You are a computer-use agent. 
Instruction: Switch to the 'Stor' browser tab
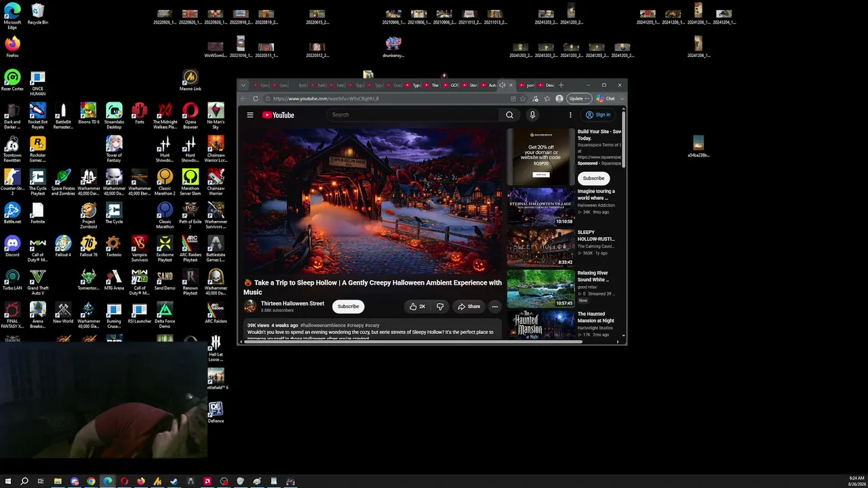pos(471,85)
